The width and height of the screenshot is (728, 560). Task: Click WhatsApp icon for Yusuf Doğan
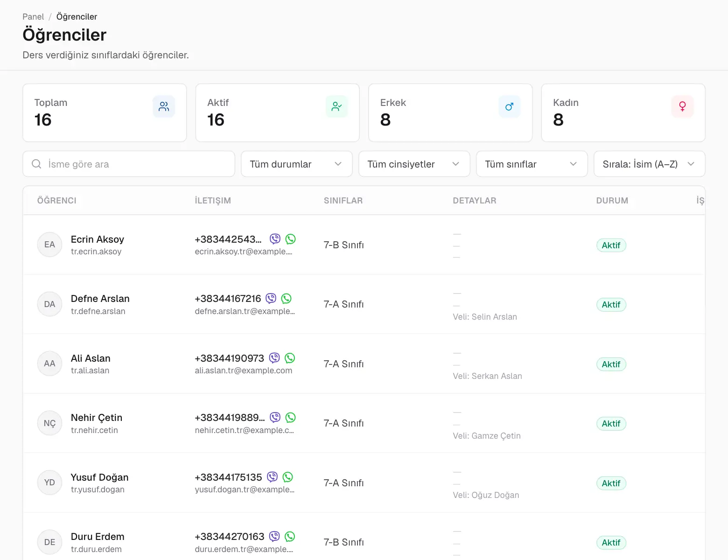point(288,477)
